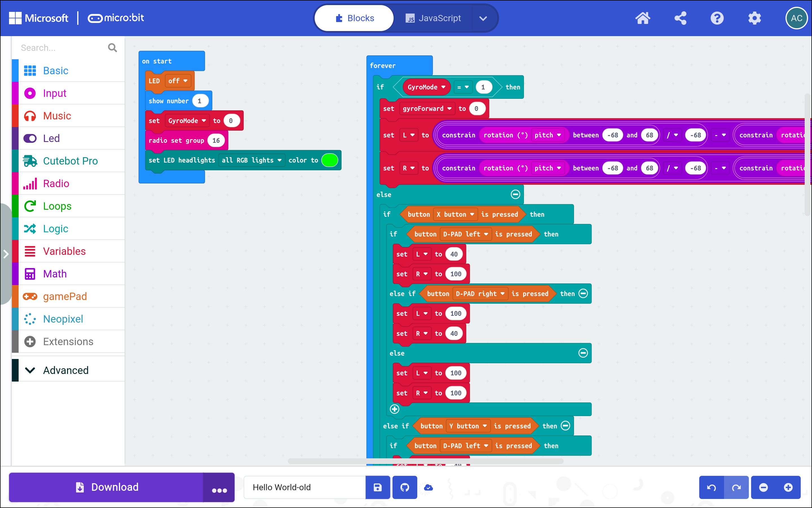Click the cloud saved status icon

[429, 487]
